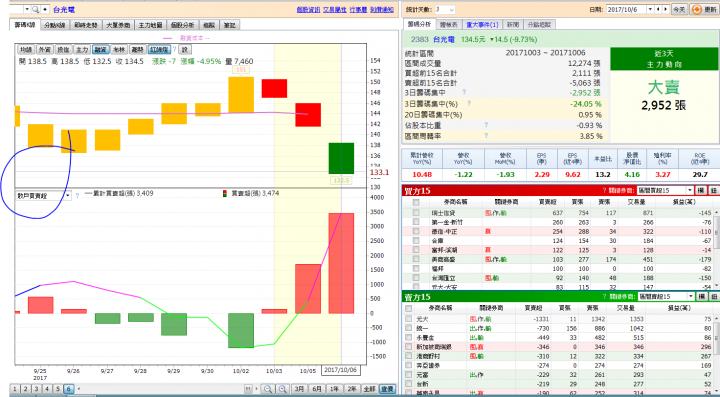Set chart range to 3月
Image resolution: width=720 pixels, height=397 pixels.
point(299,389)
